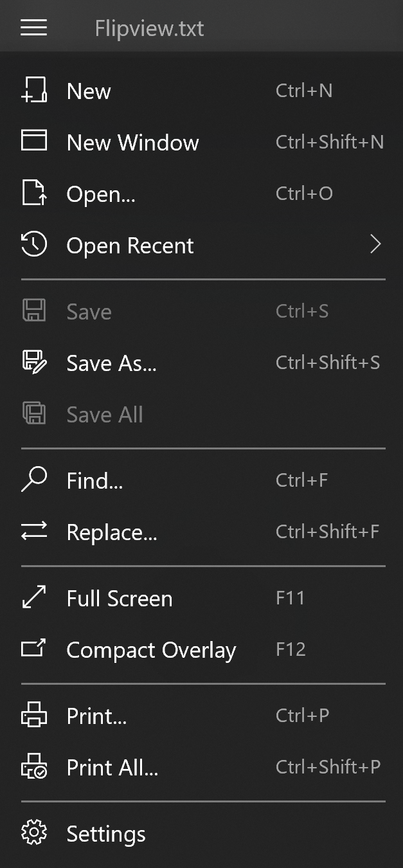
Task: Click the New document icon
Action: pos(34,90)
